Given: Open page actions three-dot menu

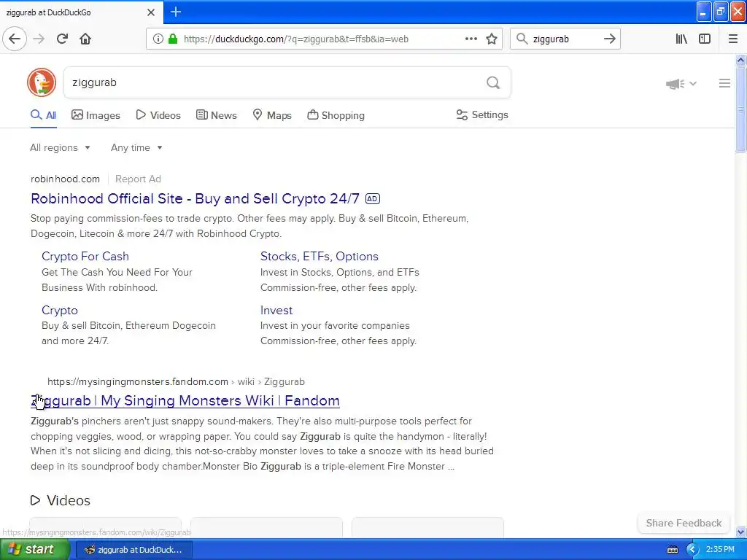Looking at the screenshot, I should click(471, 39).
